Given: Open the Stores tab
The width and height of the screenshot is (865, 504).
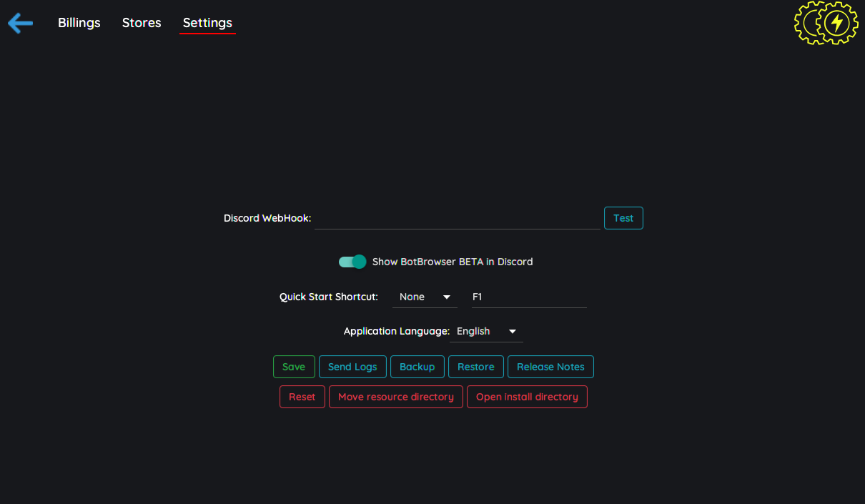Looking at the screenshot, I should [142, 23].
